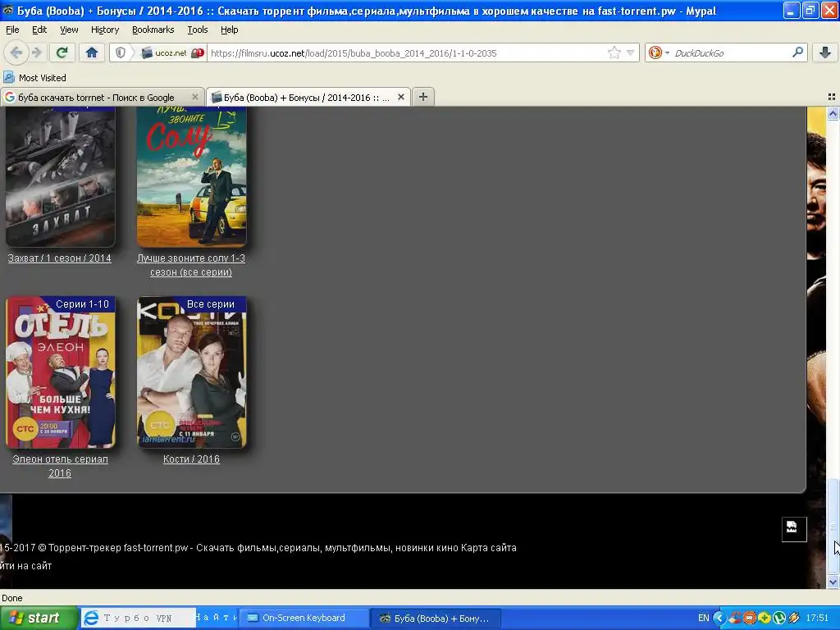The image size is (840, 630).
Task: Follow the 'Захват / 1 сезон / 2014' link
Action: [x=59, y=258]
